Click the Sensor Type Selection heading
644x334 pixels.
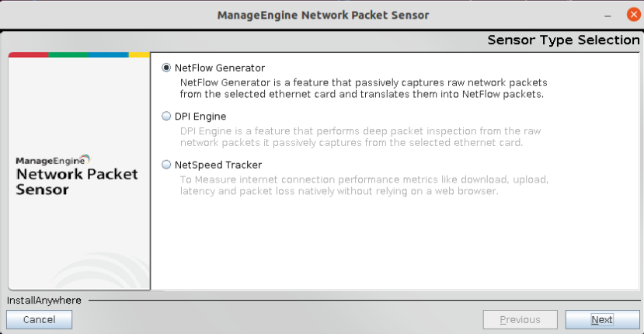pyautogui.click(x=563, y=40)
